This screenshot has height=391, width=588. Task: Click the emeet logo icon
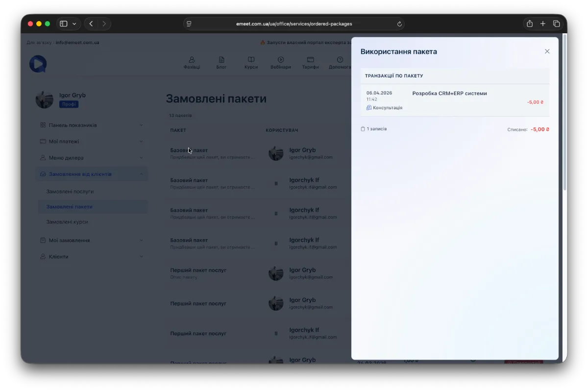[38, 64]
